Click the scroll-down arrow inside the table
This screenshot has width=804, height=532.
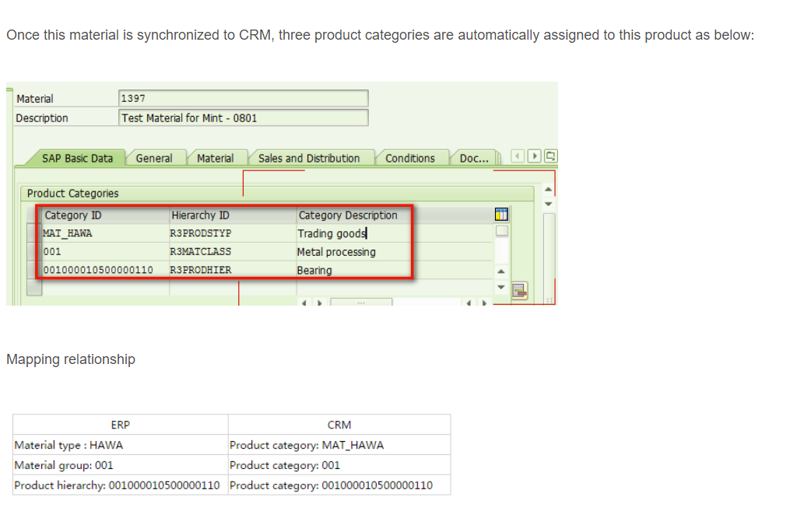[x=500, y=285]
